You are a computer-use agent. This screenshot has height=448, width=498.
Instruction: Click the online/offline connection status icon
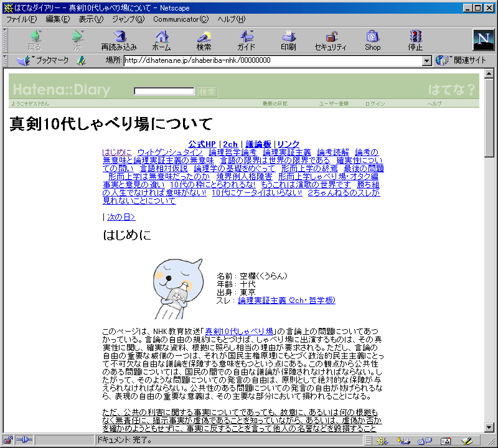24,440
